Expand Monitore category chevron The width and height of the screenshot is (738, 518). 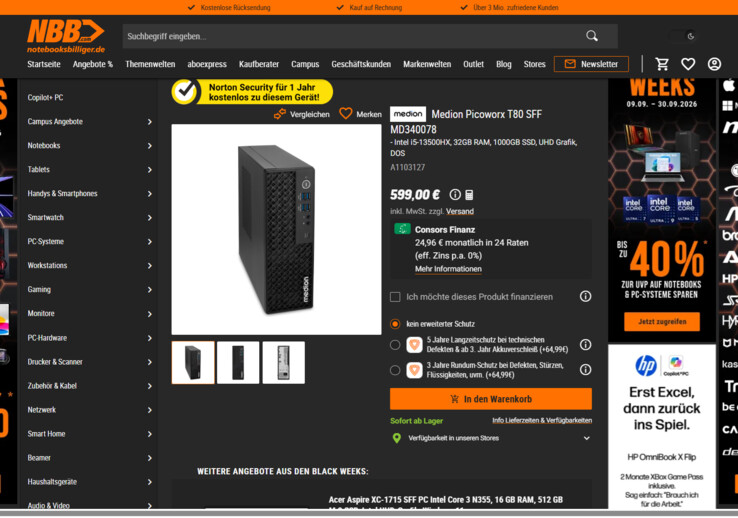coord(150,314)
